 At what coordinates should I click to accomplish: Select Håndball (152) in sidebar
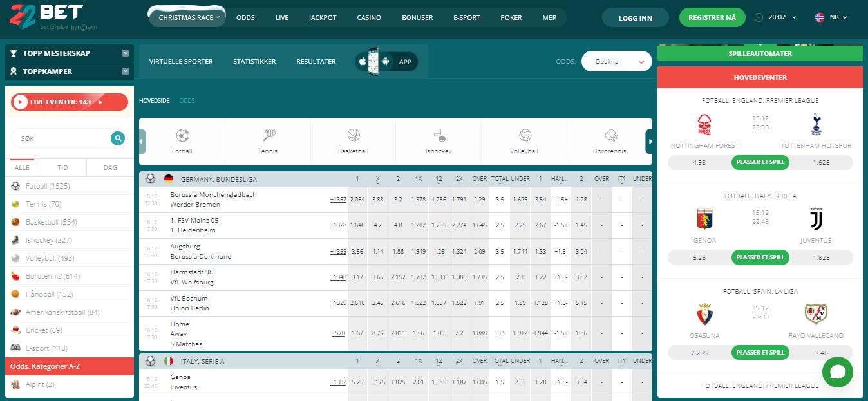pos(70,294)
